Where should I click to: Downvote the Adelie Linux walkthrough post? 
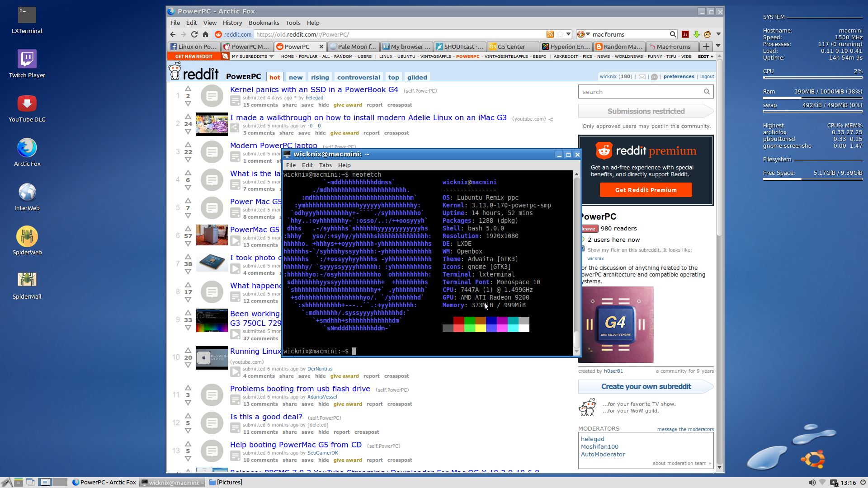(188, 131)
